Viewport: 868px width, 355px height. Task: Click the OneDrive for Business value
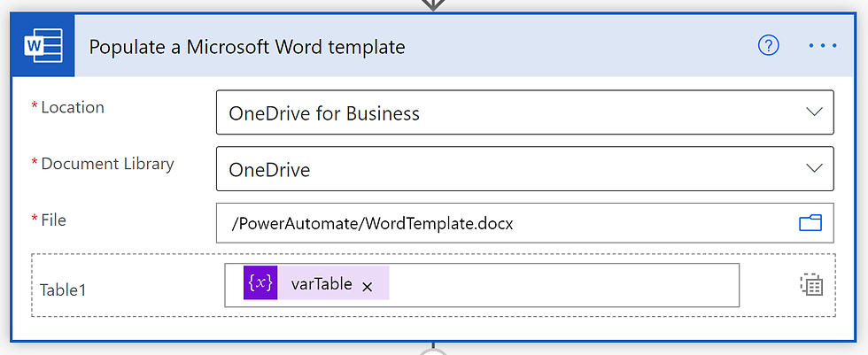click(324, 113)
